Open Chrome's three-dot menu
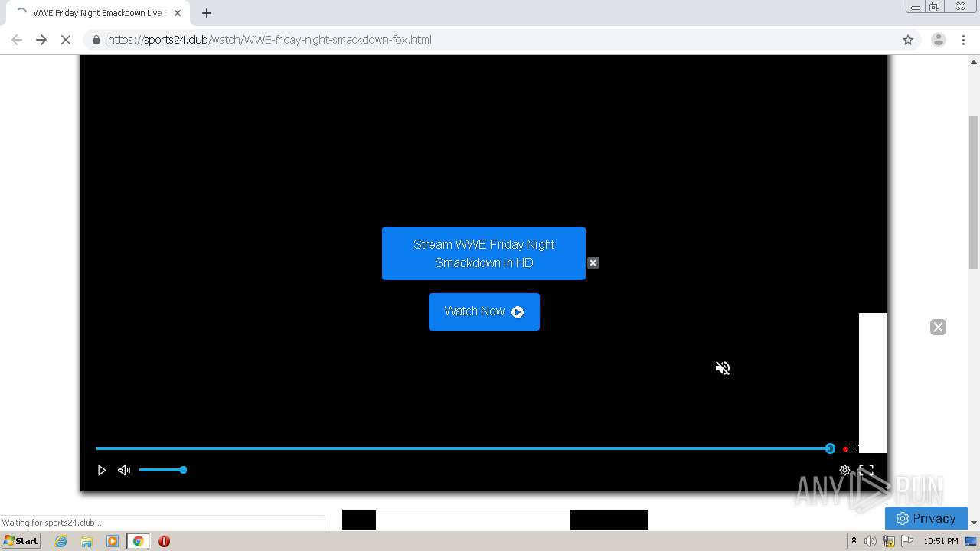 [x=964, y=40]
